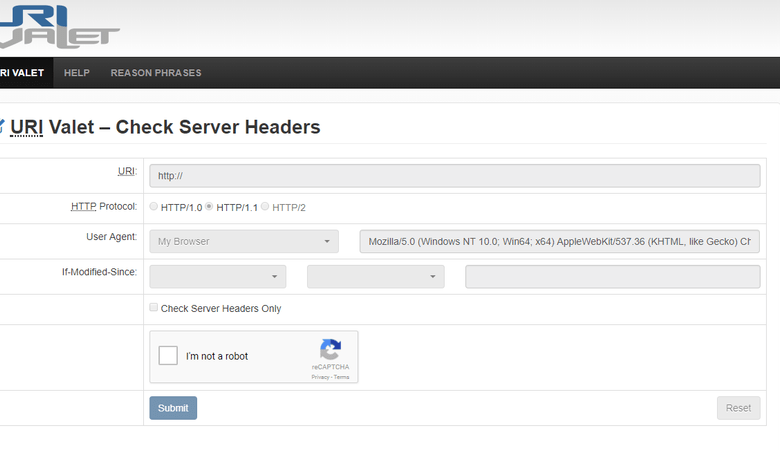The height and width of the screenshot is (450, 780).
Task: Click the URI field label
Action: click(127, 171)
